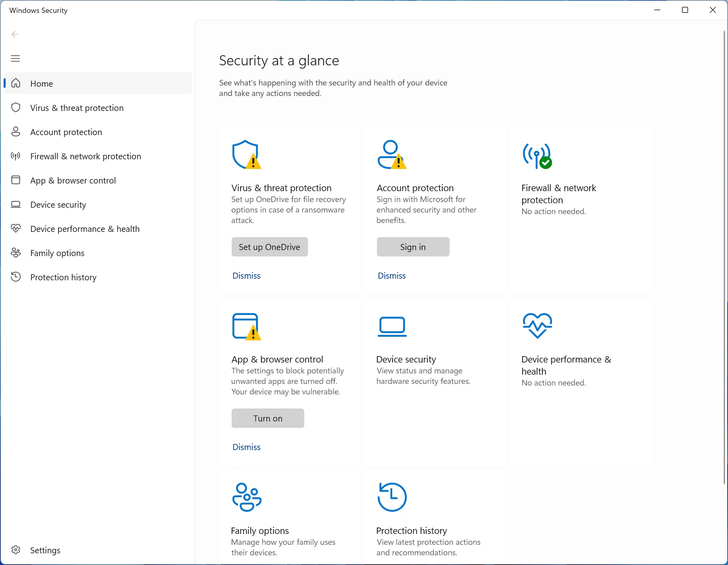The width and height of the screenshot is (728, 565).
Task: Open Device performance & health from sidebar
Action: (85, 229)
